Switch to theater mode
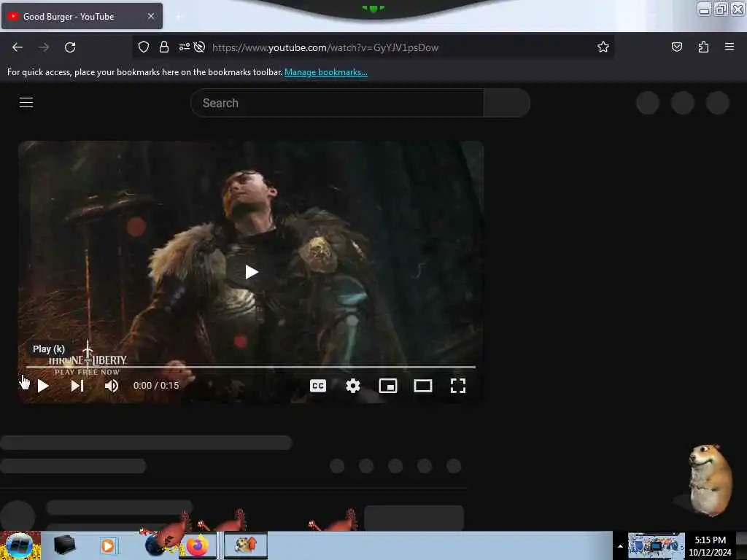 click(423, 386)
